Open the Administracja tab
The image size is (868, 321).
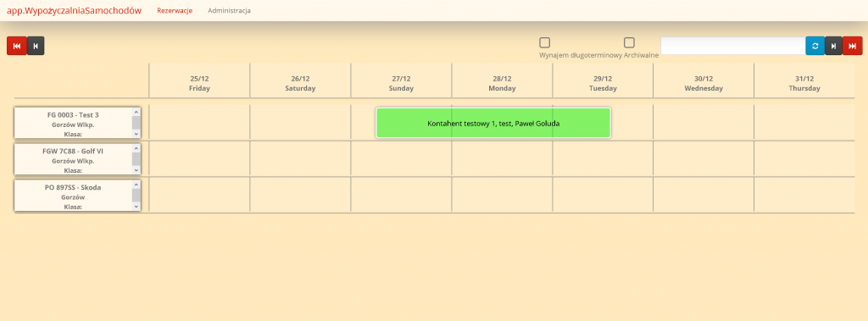[229, 10]
